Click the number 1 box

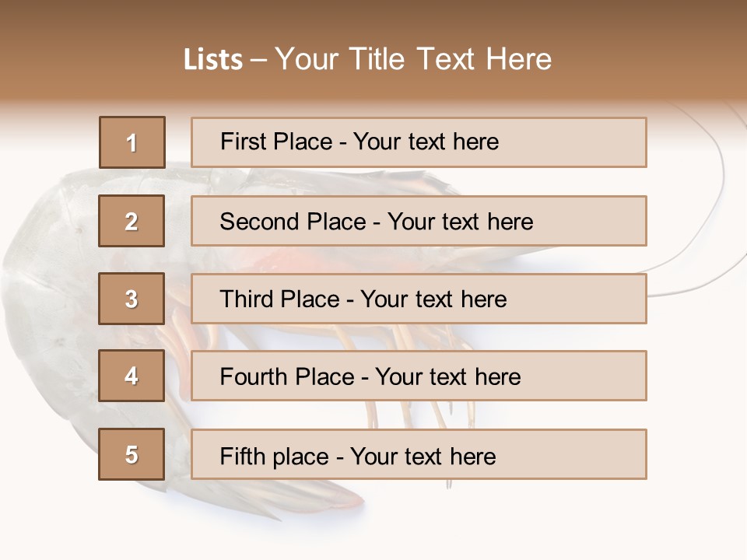tap(132, 142)
